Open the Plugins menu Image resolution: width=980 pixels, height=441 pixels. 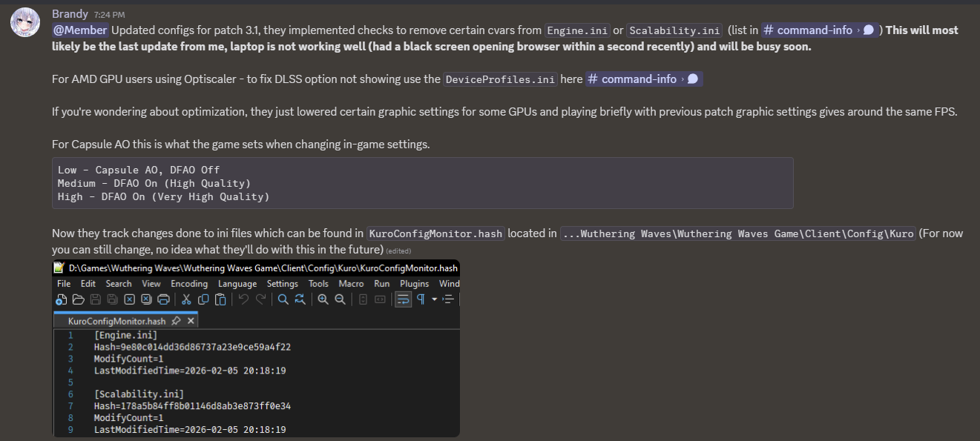coord(415,283)
